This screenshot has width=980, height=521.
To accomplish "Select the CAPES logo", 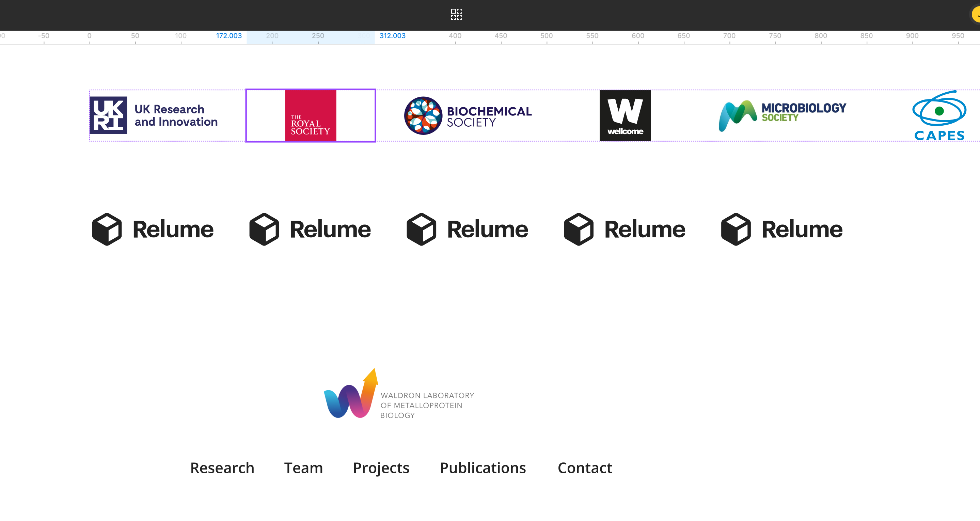I will coord(939,116).
